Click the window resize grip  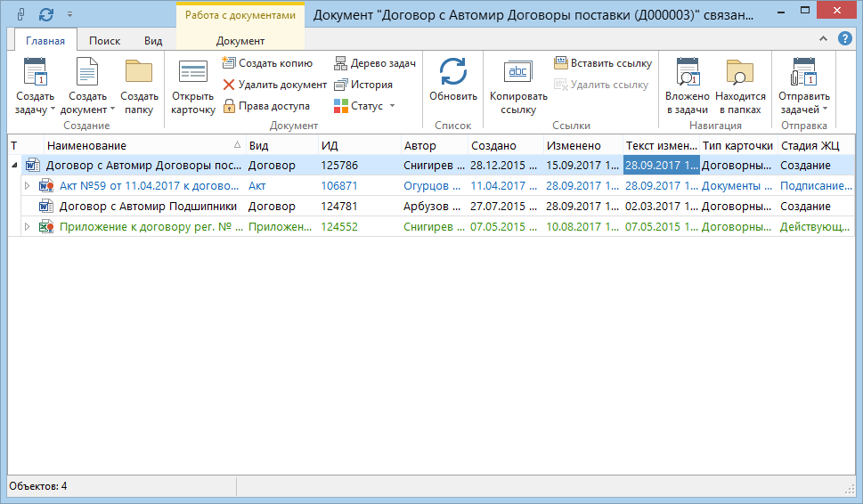pyautogui.click(x=850, y=489)
